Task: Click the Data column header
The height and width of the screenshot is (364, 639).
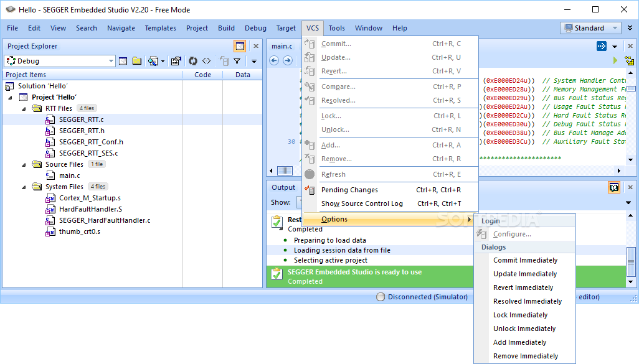Action: coord(242,75)
